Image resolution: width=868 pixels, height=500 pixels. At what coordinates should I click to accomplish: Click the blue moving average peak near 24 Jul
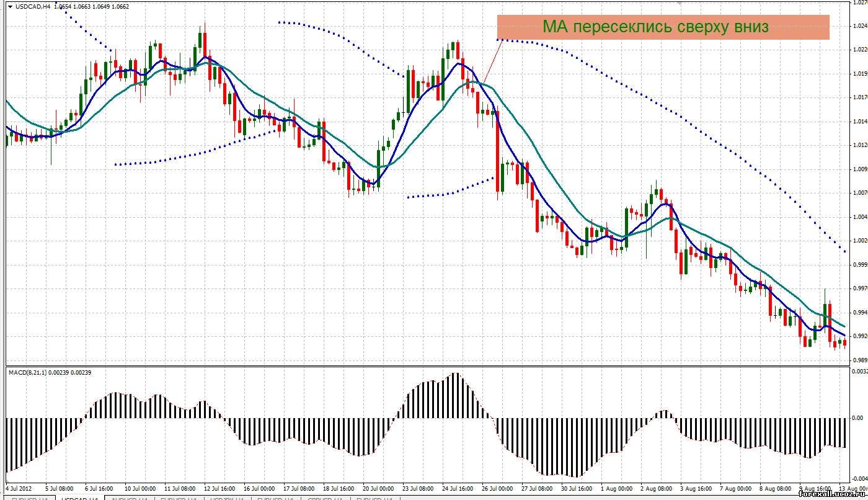459,63
